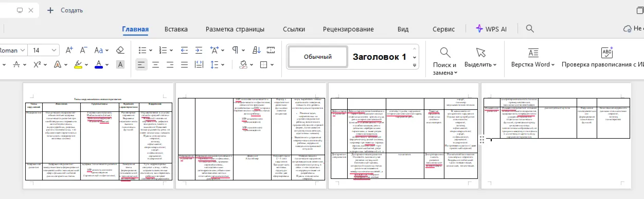This screenshot has height=199, width=644.
Task: Increase font size with A+ icon
Action: tap(69, 50)
